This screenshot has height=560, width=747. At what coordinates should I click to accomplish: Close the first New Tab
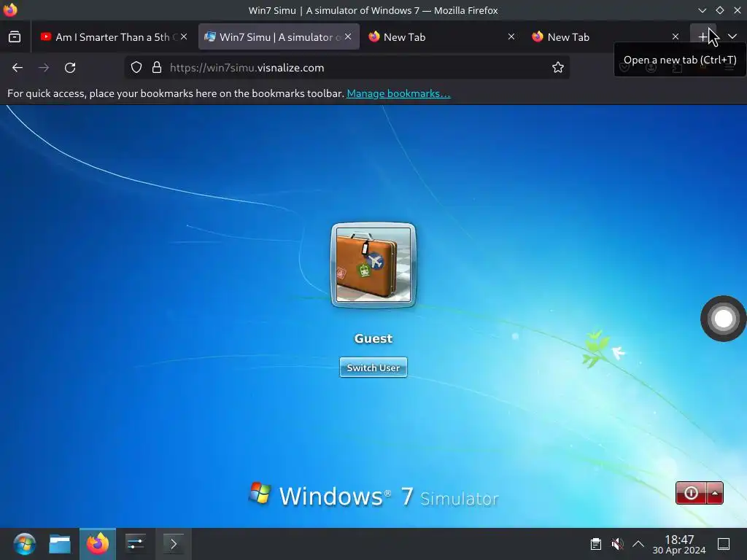point(511,36)
